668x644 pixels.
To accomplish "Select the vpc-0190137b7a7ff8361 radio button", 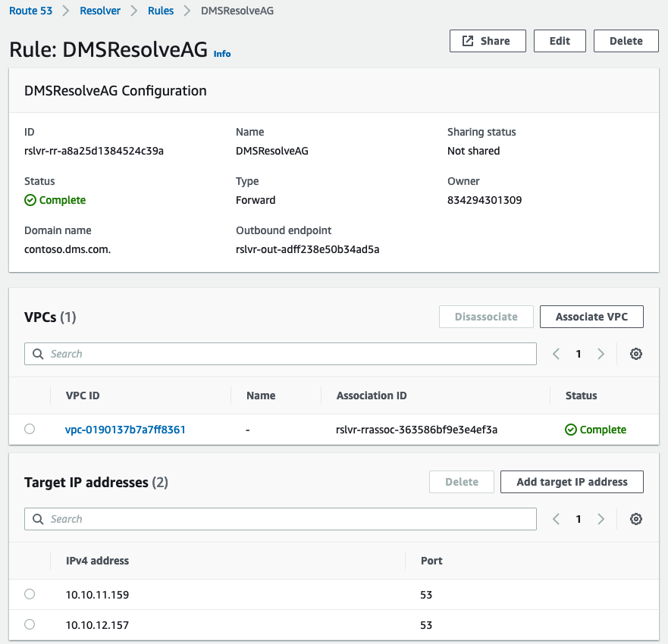I will coord(30,429).
